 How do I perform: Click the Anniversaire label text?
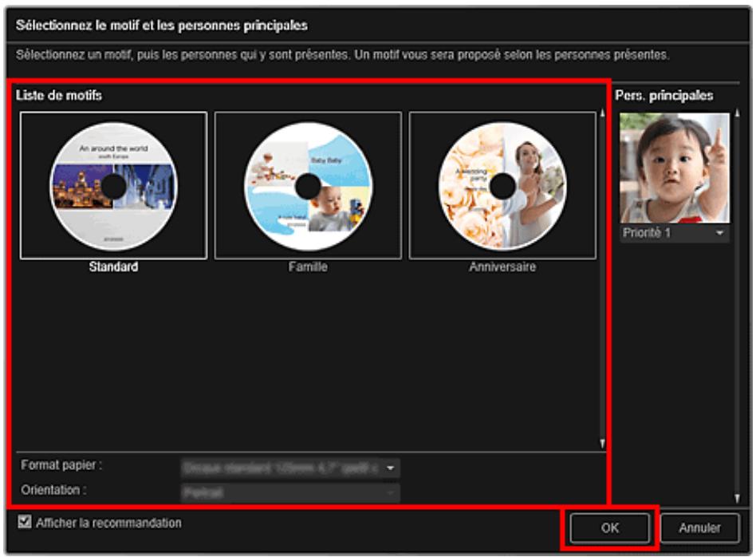pos(502,267)
